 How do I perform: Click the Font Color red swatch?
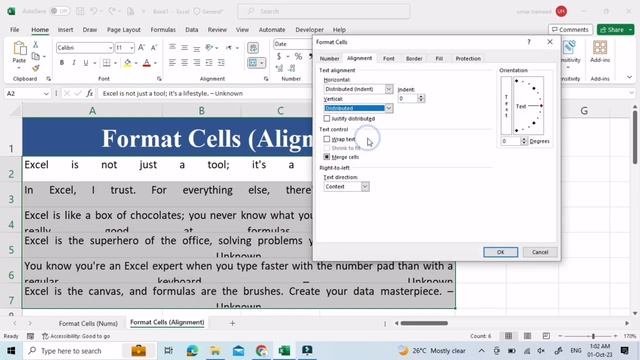point(147,63)
